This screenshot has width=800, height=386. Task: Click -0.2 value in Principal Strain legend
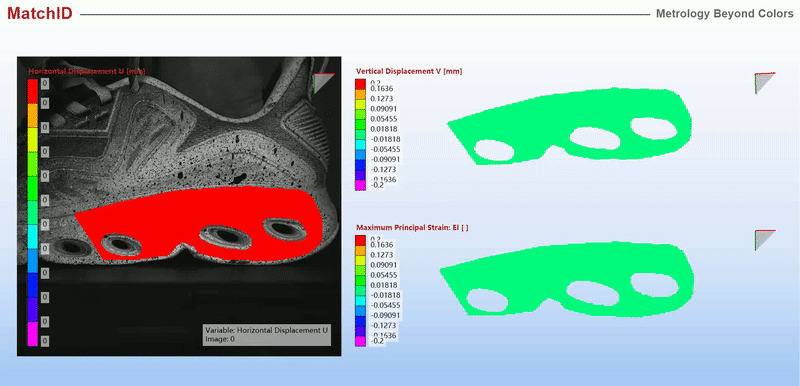pos(377,341)
